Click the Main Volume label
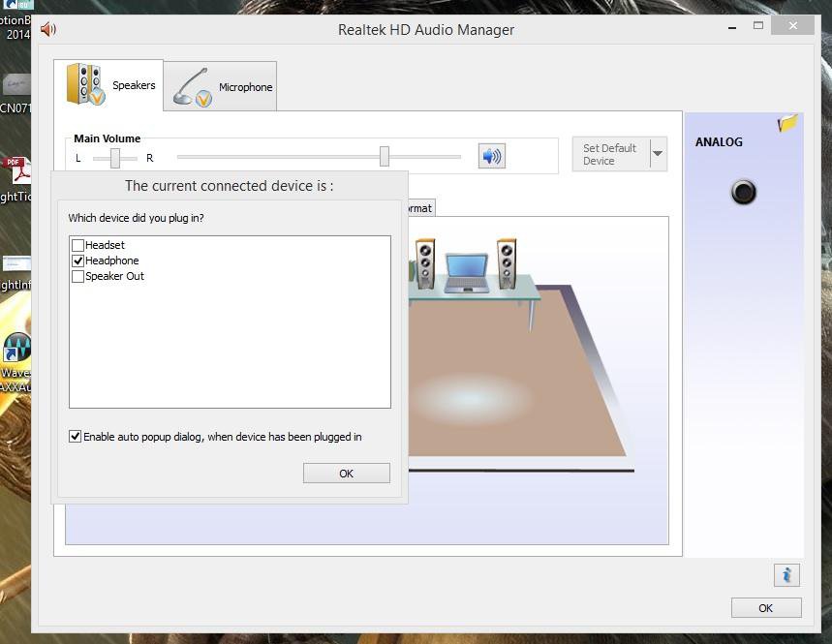The height and width of the screenshot is (644, 832). click(x=108, y=138)
